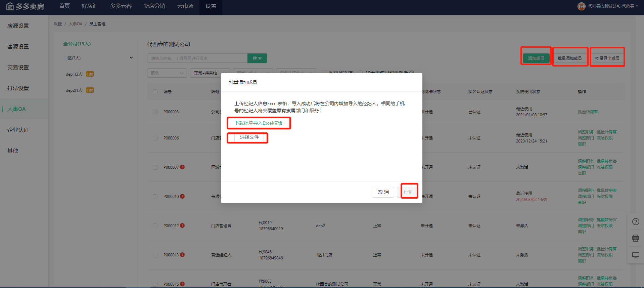Image resolution: width=644 pixels, height=288 pixels.
Task: Click the 批量导出成员 button
Action: click(x=607, y=58)
